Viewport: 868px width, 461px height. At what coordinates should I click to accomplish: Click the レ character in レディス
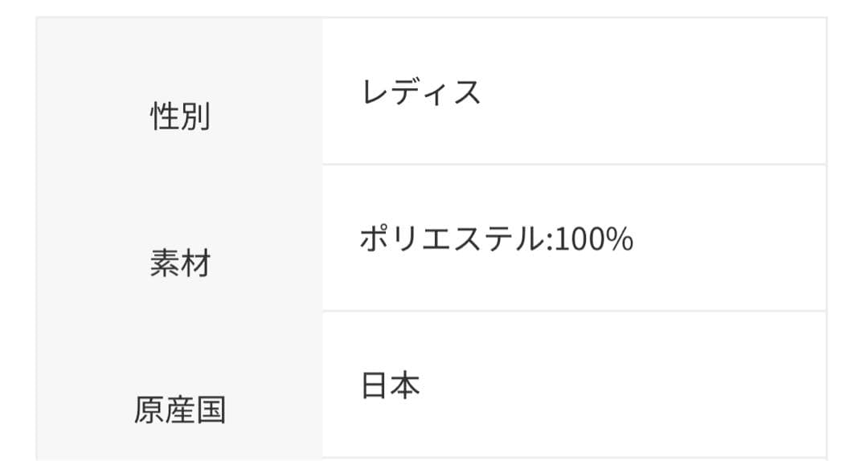[x=376, y=93]
